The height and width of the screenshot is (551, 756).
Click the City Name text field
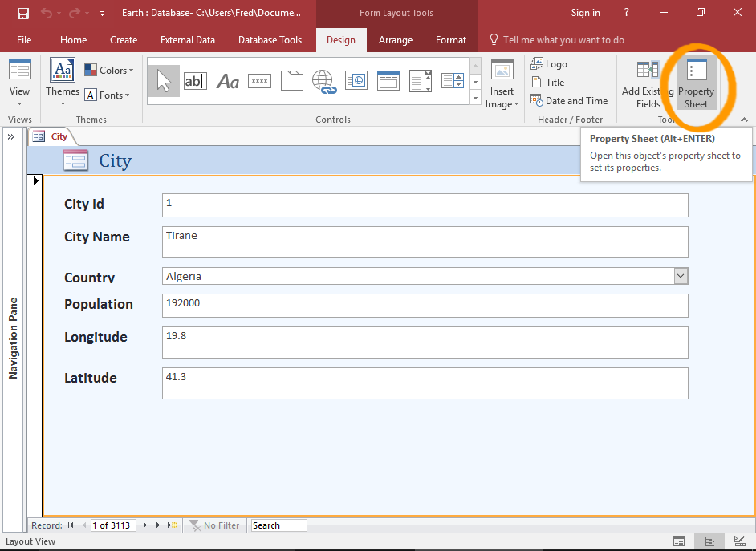[x=425, y=242]
